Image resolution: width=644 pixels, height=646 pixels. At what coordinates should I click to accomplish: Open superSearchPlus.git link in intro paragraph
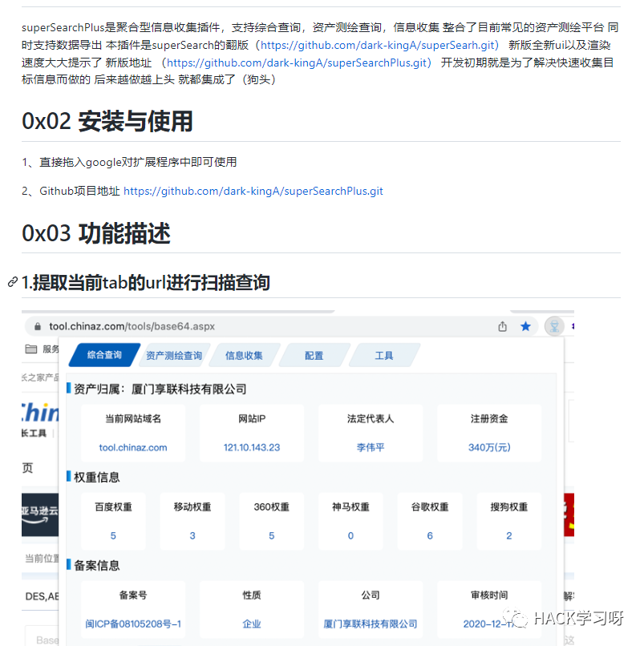pyautogui.click(x=297, y=63)
